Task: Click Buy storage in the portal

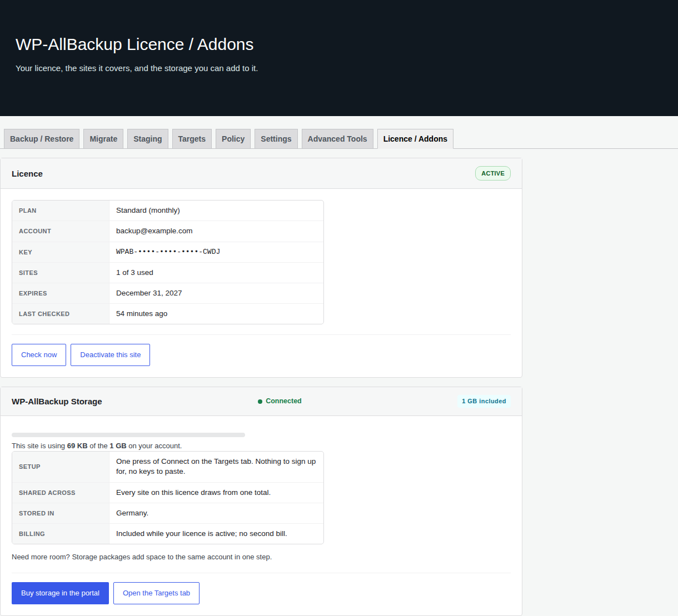Action: 60,593
